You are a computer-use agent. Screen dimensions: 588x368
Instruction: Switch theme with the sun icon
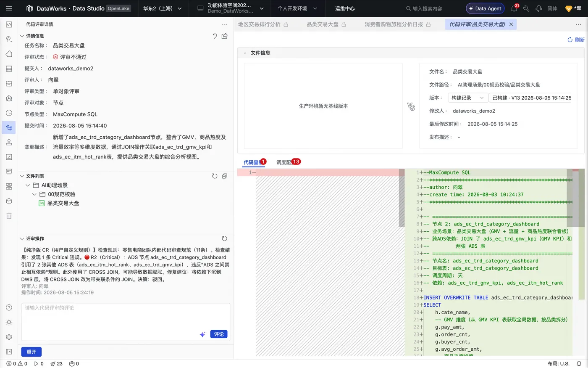(x=9, y=323)
